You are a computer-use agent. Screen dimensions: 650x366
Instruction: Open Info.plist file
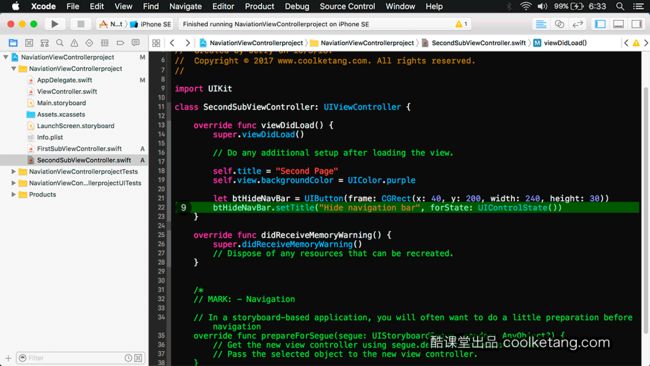[x=50, y=137]
